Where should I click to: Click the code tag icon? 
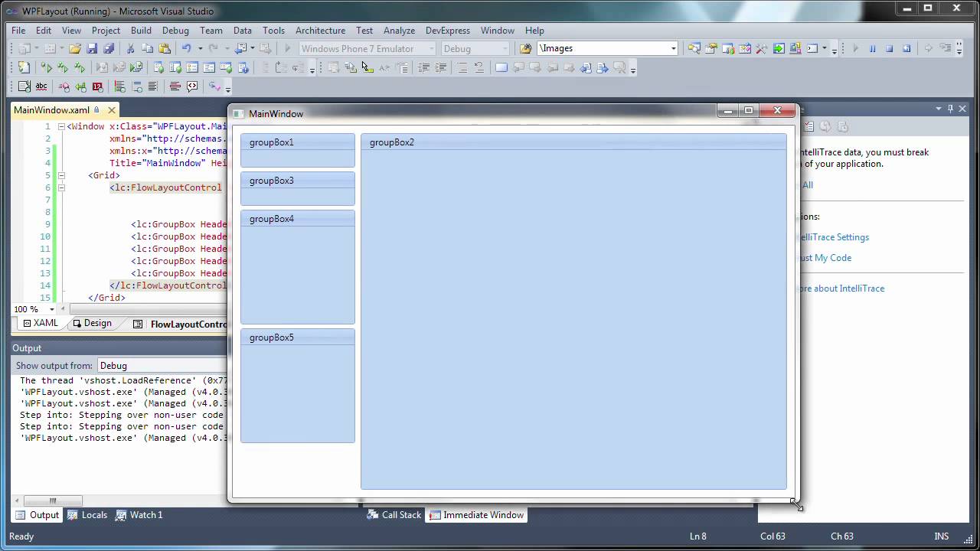coord(192,86)
